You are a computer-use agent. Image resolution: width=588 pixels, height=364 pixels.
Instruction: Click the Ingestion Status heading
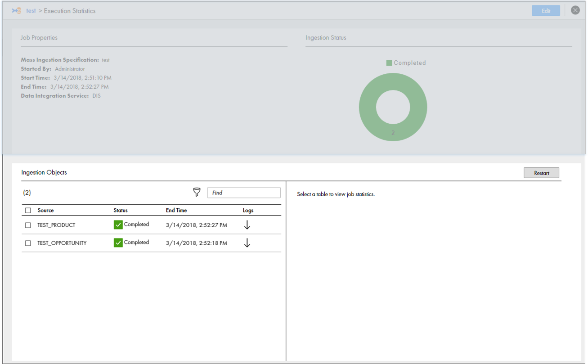tap(326, 38)
